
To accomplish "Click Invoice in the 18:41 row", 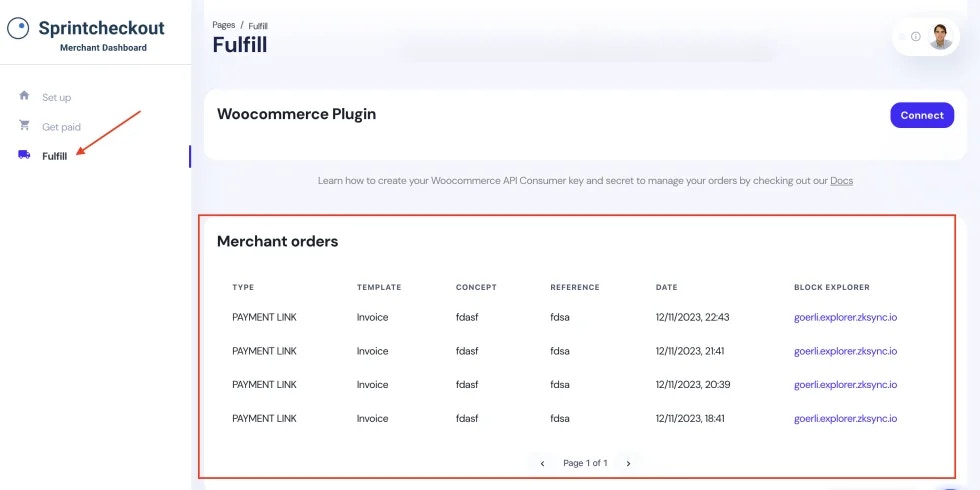I will [x=372, y=418].
